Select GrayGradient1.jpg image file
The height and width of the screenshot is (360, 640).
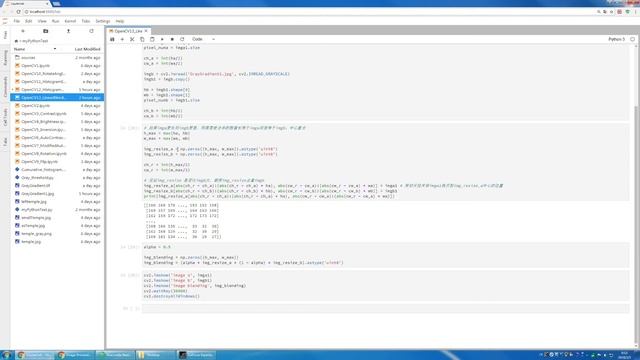point(57,193)
